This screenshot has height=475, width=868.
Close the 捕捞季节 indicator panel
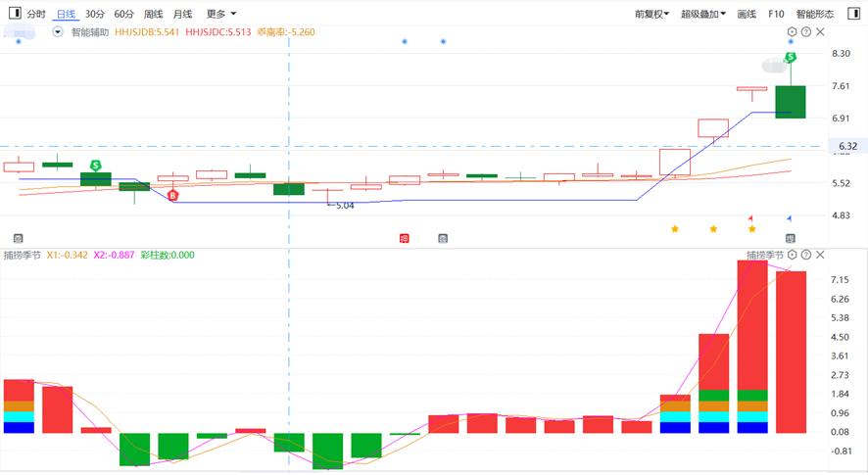820,255
